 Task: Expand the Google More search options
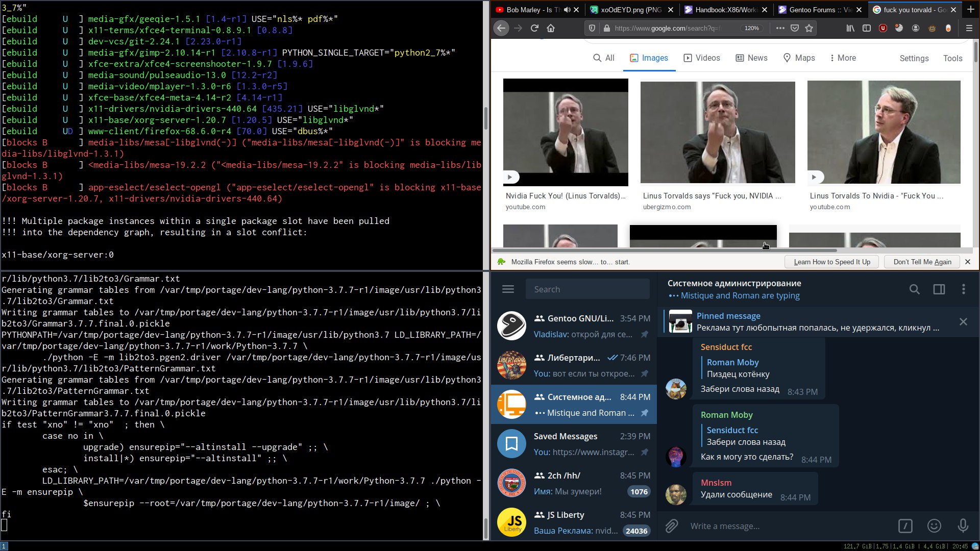point(842,58)
